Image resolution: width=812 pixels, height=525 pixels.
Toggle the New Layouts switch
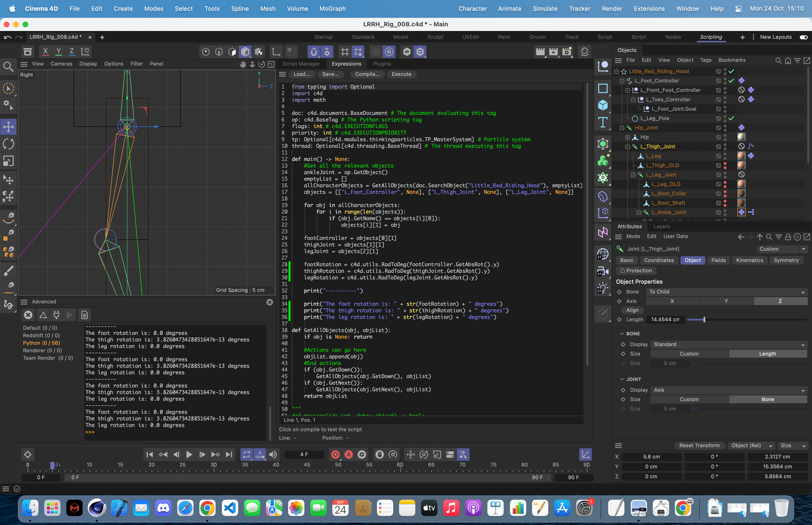804,37
